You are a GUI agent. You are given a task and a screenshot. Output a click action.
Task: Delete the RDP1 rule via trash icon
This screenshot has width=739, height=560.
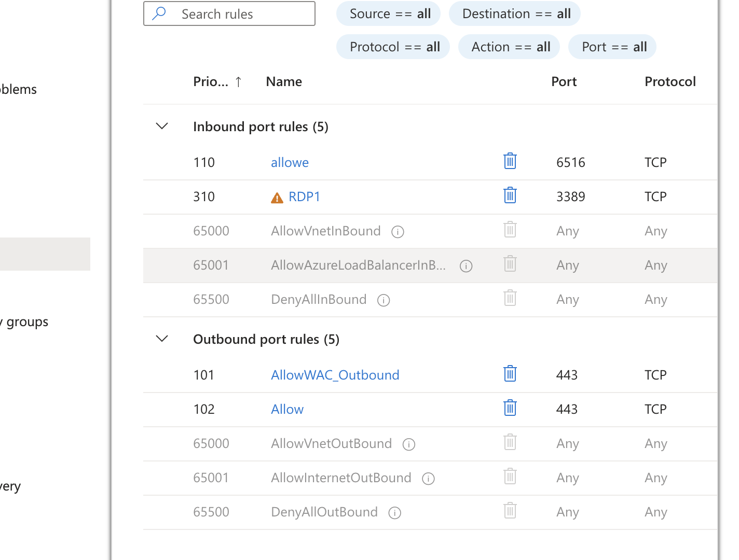510,195
